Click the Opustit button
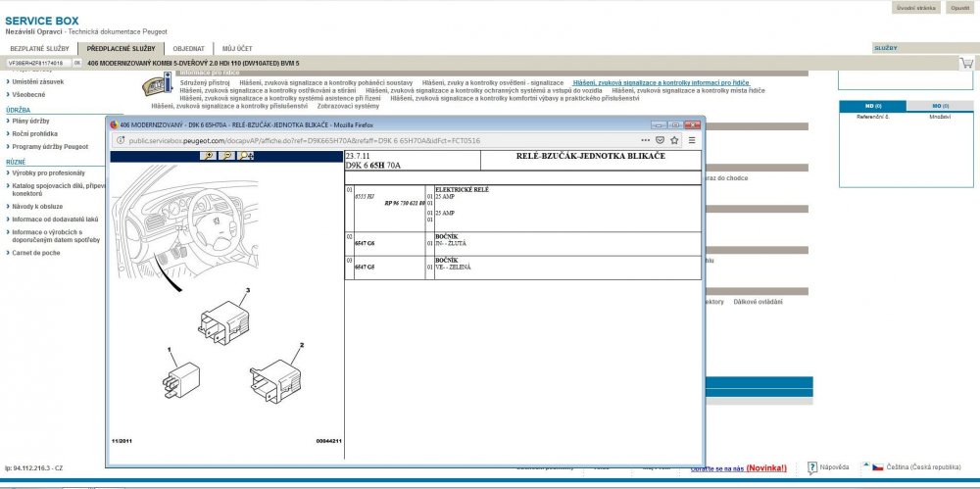 959,8
